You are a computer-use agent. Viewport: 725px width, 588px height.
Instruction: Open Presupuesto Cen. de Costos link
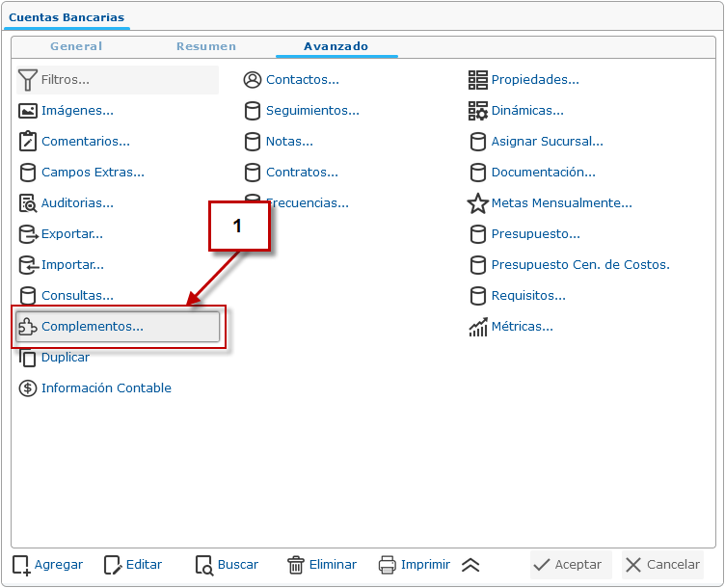tap(580, 265)
